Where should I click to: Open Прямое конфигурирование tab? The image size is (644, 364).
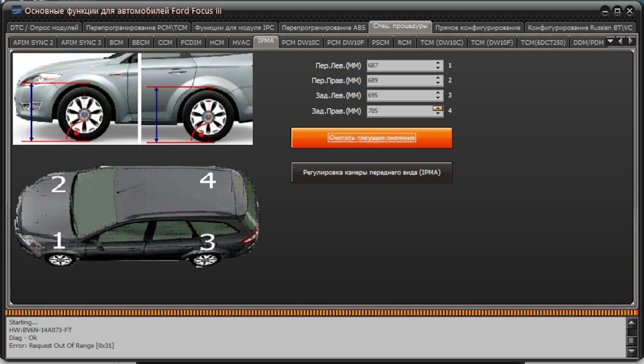(478, 28)
